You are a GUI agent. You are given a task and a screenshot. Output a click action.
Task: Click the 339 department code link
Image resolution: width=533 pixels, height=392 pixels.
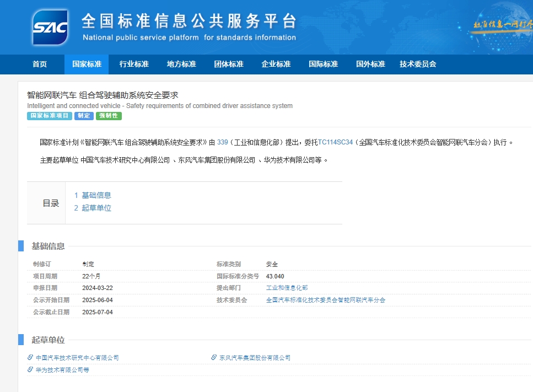point(222,142)
